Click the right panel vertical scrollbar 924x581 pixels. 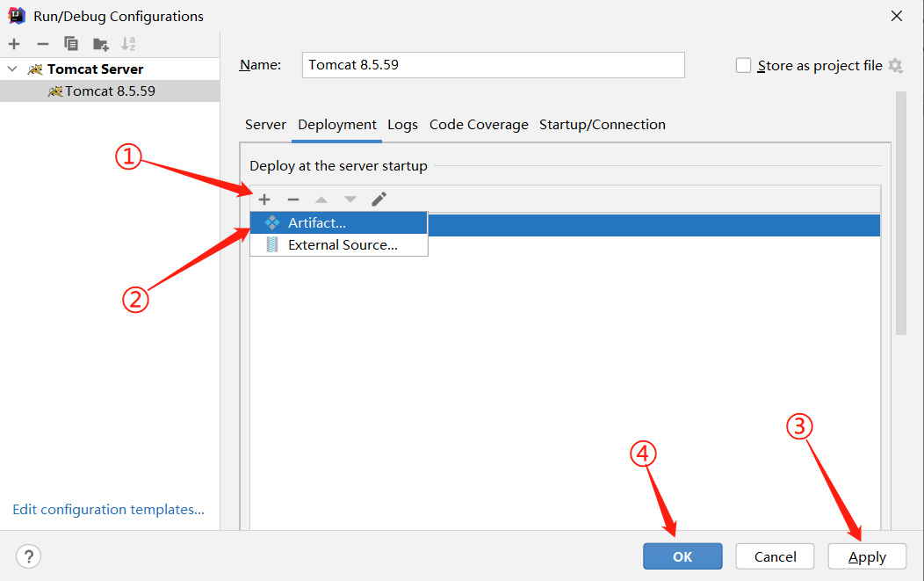click(900, 213)
